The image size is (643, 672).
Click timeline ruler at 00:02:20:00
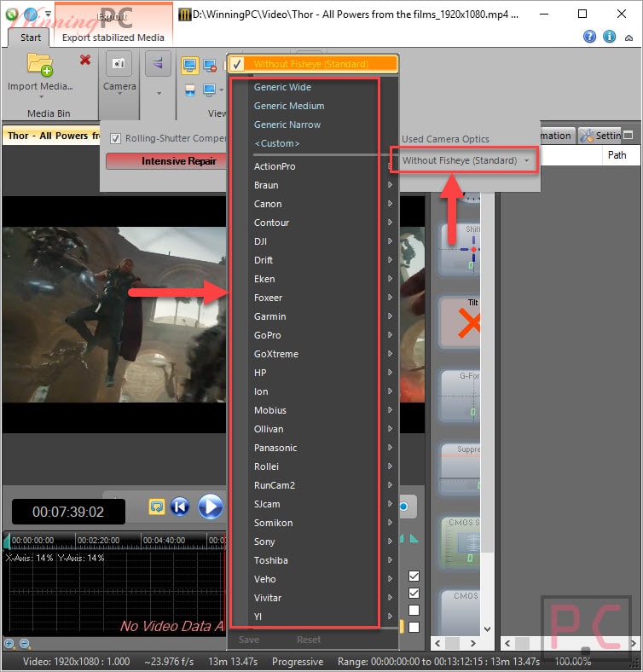pyautogui.click(x=98, y=540)
